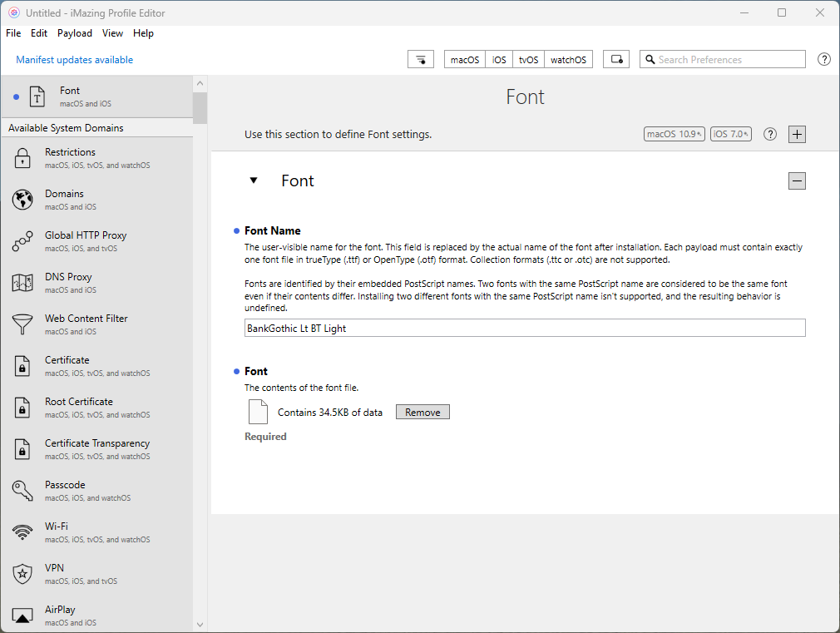The width and height of the screenshot is (840, 633).
Task: Open the View menu
Action: [112, 33]
